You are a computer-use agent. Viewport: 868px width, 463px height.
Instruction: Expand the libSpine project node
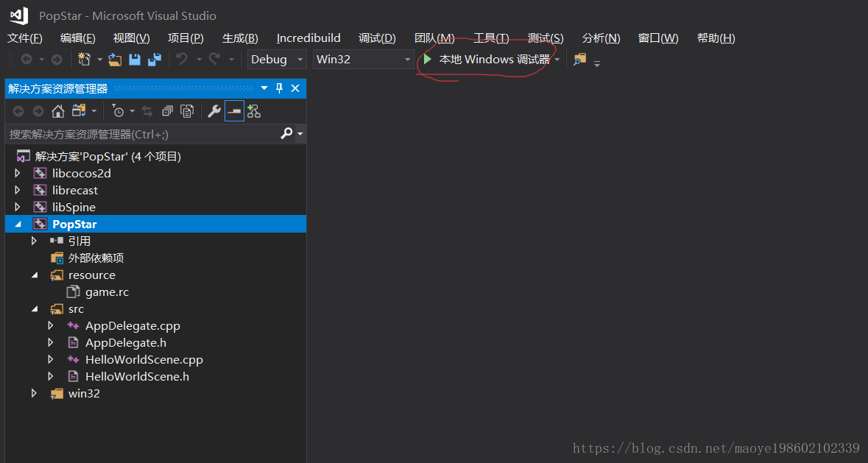pyautogui.click(x=17, y=207)
